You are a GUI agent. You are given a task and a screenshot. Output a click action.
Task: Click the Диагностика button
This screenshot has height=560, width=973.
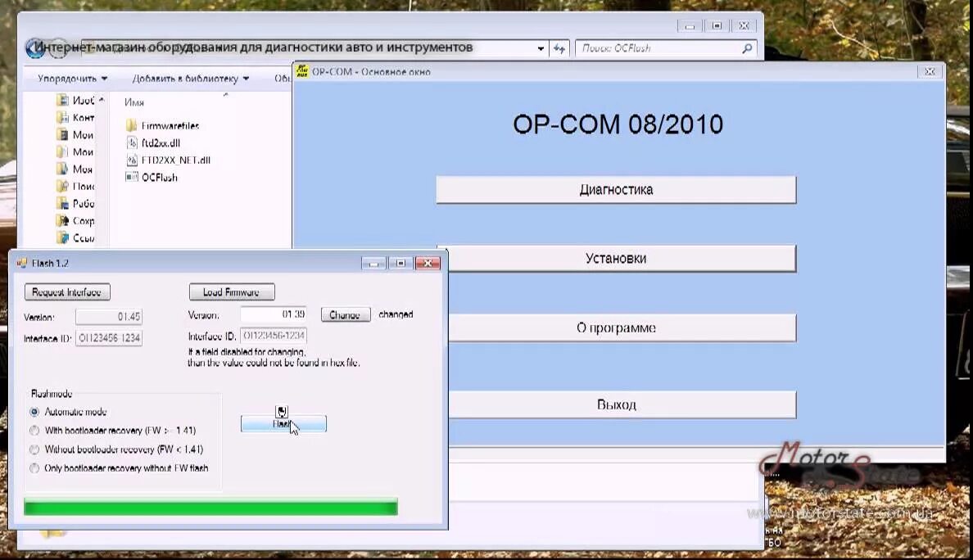coord(616,190)
